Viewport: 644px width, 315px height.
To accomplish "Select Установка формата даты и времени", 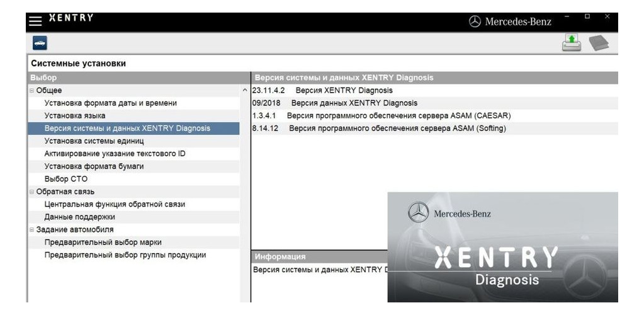I will [134, 103].
